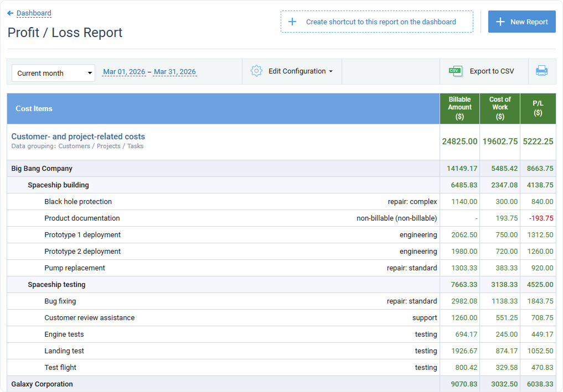This screenshot has width=563, height=392.
Task: Click the Billable Amount column header
Action: point(459,108)
